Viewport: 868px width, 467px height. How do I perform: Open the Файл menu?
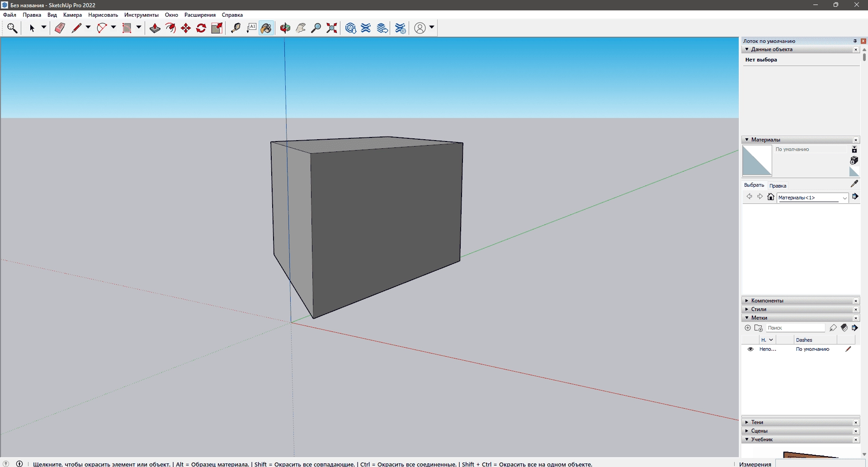coord(9,15)
